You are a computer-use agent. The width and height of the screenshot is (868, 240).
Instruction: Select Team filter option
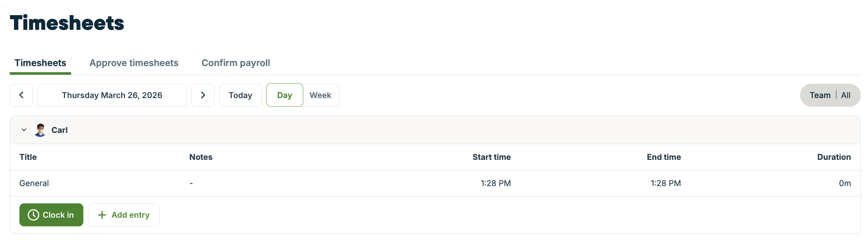pos(820,95)
